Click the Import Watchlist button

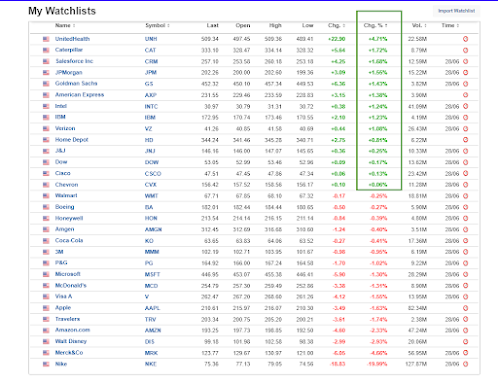[x=456, y=11]
